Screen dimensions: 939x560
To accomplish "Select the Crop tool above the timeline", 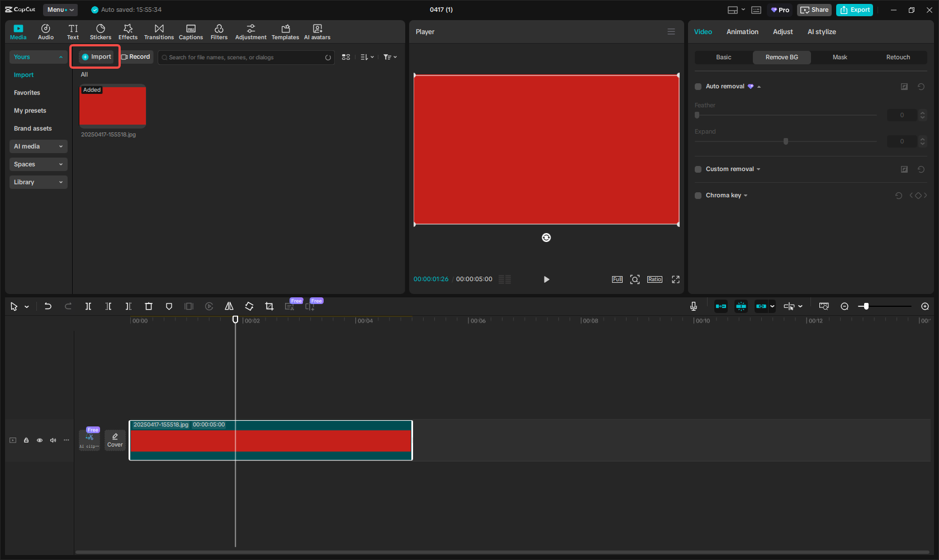I will pyautogui.click(x=269, y=306).
